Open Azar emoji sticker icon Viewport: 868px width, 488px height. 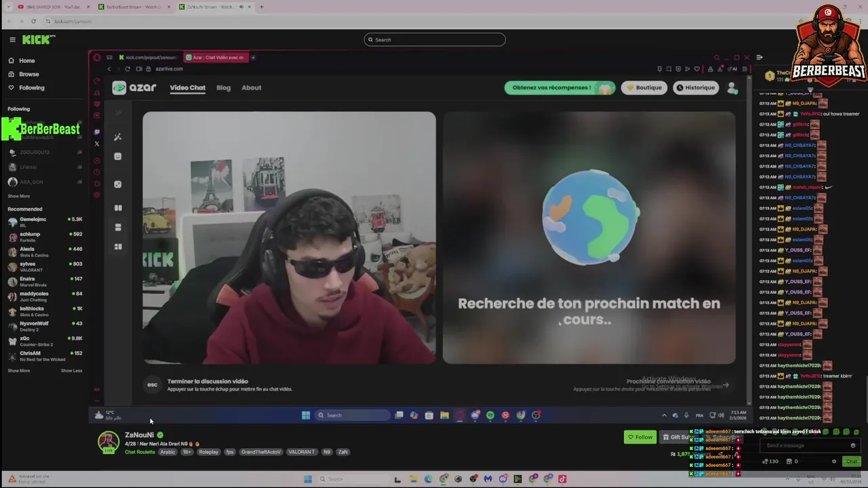(x=118, y=157)
